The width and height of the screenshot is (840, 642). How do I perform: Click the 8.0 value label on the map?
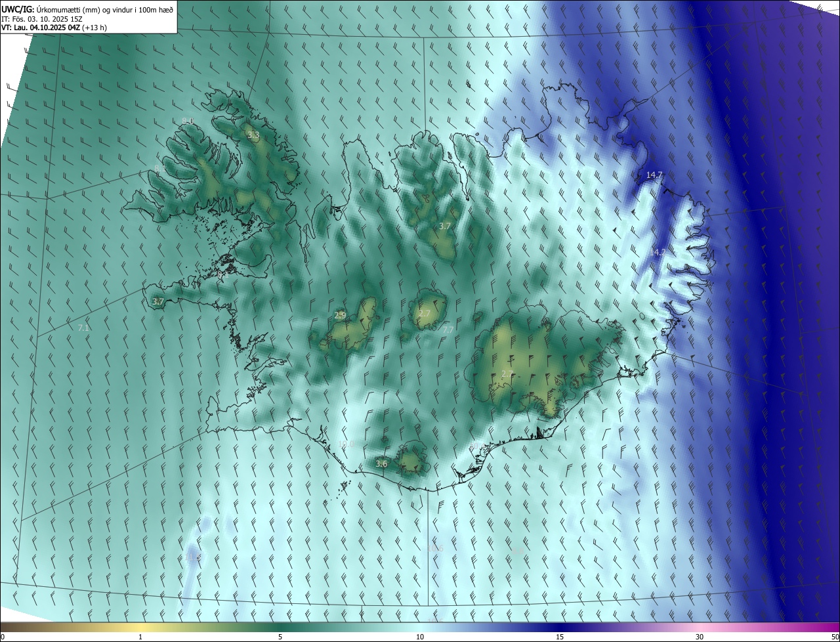188,121
